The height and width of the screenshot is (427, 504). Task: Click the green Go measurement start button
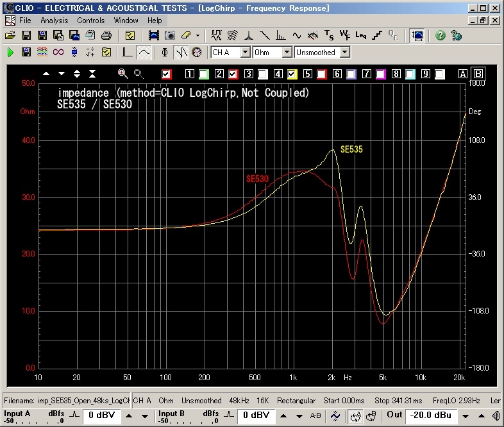click(10, 52)
